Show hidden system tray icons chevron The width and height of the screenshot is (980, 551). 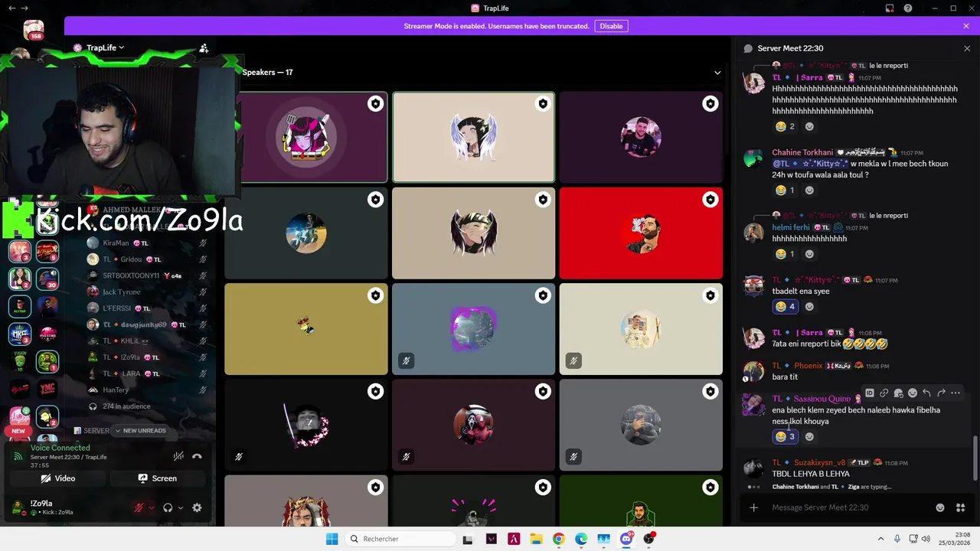(881, 539)
